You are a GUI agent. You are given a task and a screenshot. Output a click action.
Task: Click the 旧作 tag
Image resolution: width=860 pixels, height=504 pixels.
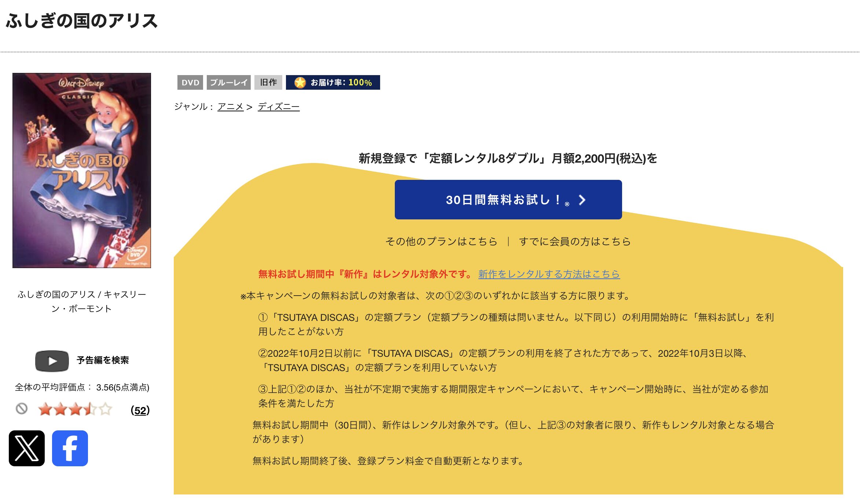(x=268, y=82)
